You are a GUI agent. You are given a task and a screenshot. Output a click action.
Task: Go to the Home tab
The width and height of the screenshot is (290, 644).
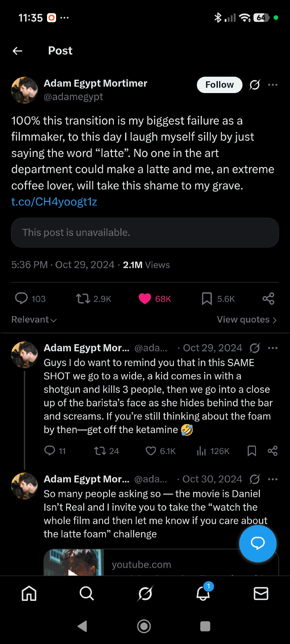pos(29,593)
